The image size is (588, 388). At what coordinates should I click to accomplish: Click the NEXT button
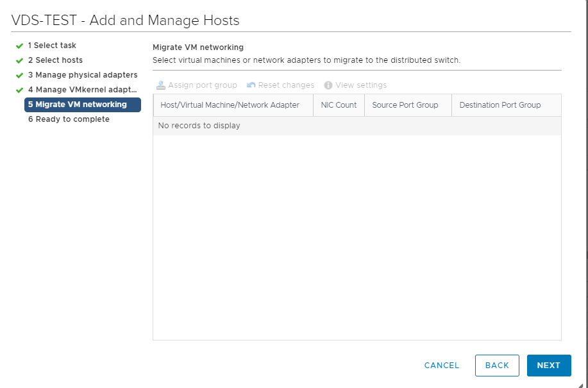(549, 366)
